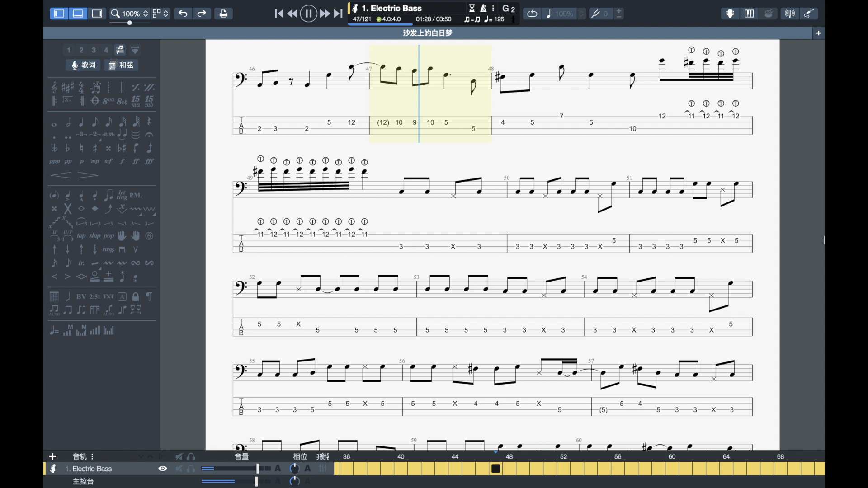Enable loop playback

pyautogui.click(x=532, y=14)
